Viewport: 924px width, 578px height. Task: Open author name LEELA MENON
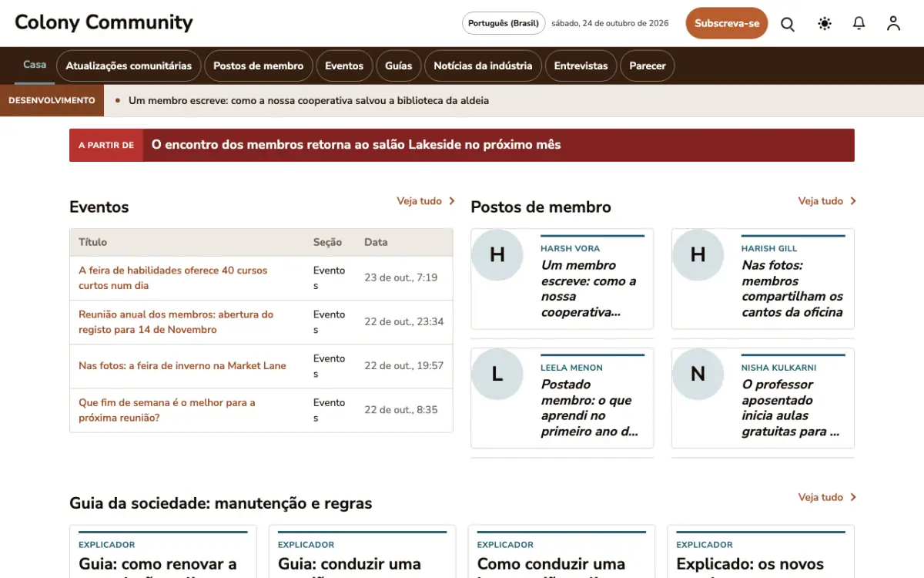[x=571, y=368]
